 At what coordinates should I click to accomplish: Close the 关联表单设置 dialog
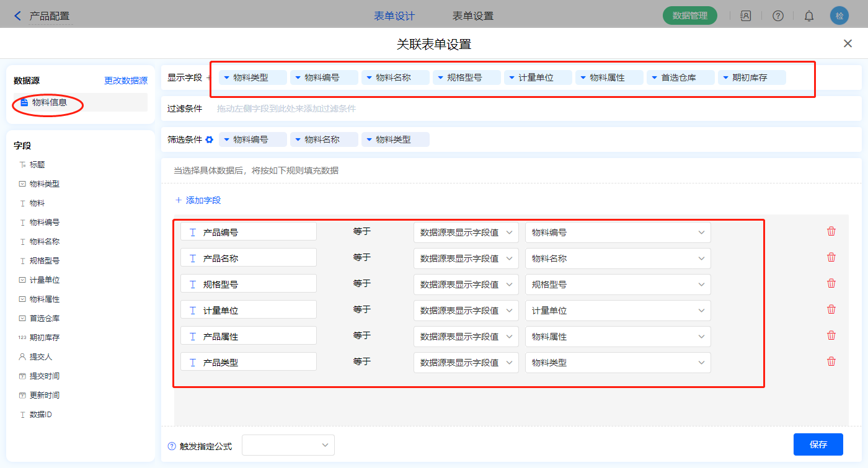click(x=848, y=43)
